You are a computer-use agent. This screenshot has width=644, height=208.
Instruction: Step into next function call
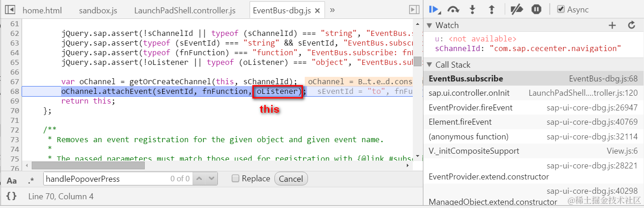pyautogui.click(x=473, y=9)
